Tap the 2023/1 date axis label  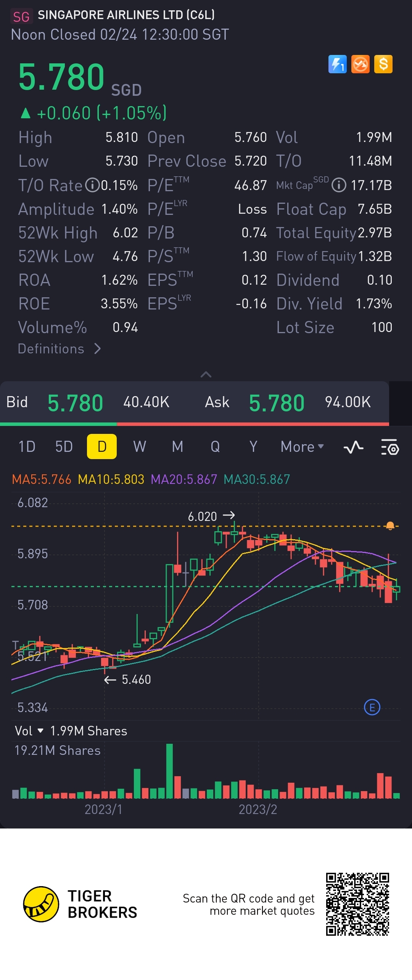[103, 809]
